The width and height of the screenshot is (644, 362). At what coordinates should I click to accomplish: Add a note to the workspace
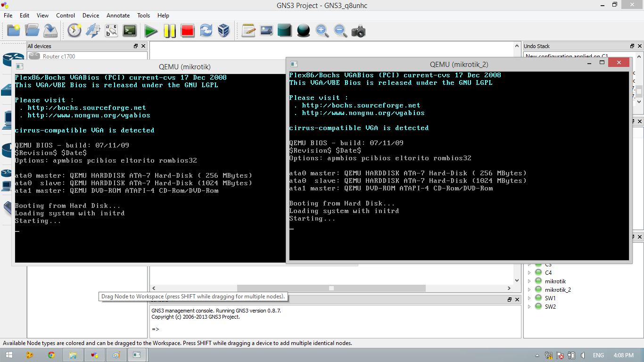(x=248, y=31)
